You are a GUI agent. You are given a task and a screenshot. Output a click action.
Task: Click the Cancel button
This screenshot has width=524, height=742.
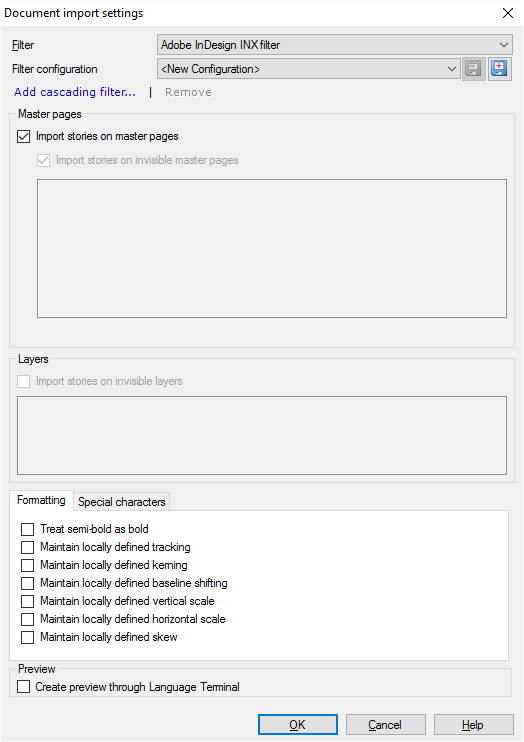tap(385, 724)
